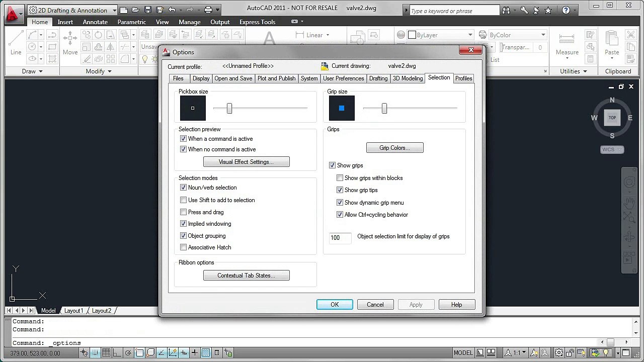Switch to the Layout1 tab
The width and height of the screenshot is (644, 362).
click(x=73, y=311)
